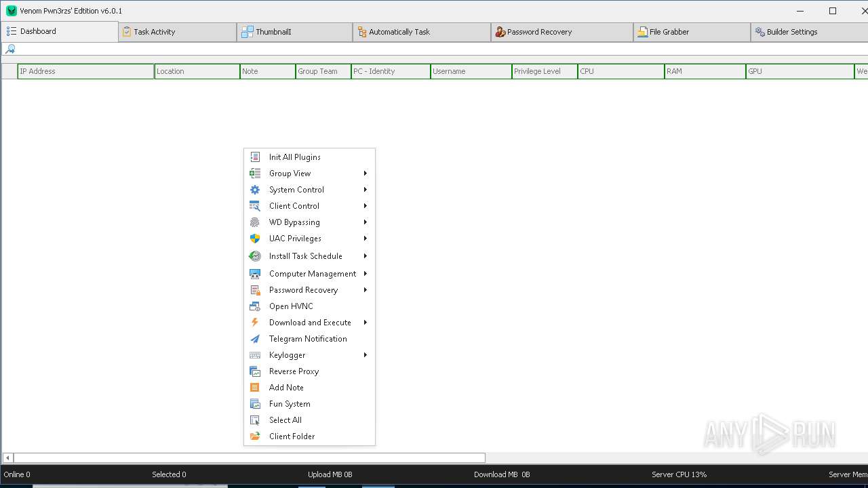Click the File Grabber tab folder icon
Screen dimensions: 868x488
point(642,32)
